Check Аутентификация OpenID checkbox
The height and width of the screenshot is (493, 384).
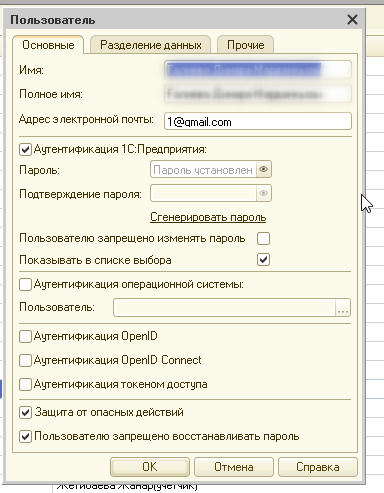coord(25,336)
